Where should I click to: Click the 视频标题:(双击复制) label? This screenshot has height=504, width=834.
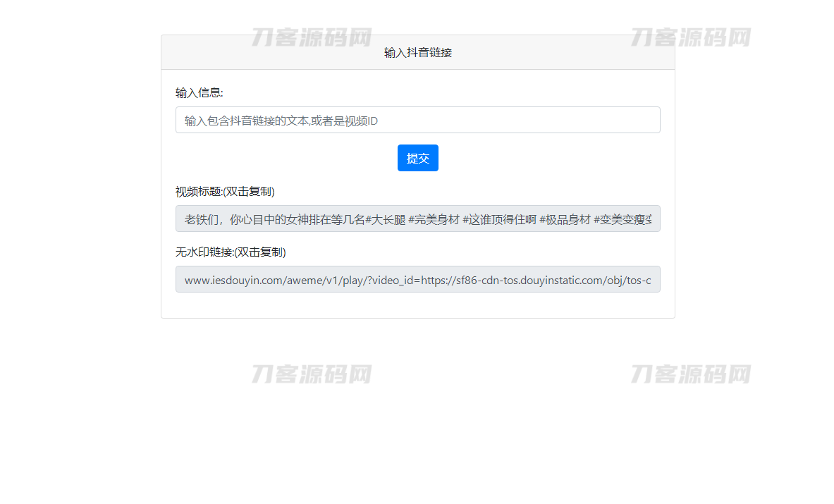(x=224, y=191)
